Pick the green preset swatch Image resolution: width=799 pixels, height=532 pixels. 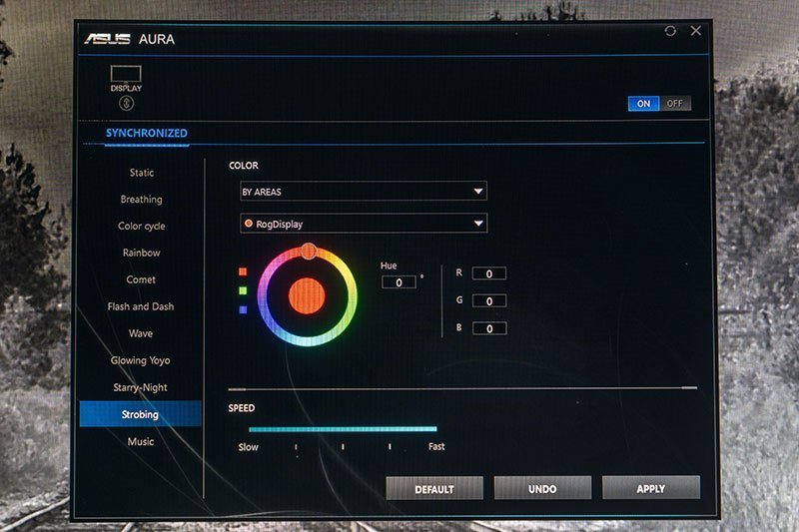pyautogui.click(x=243, y=290)
